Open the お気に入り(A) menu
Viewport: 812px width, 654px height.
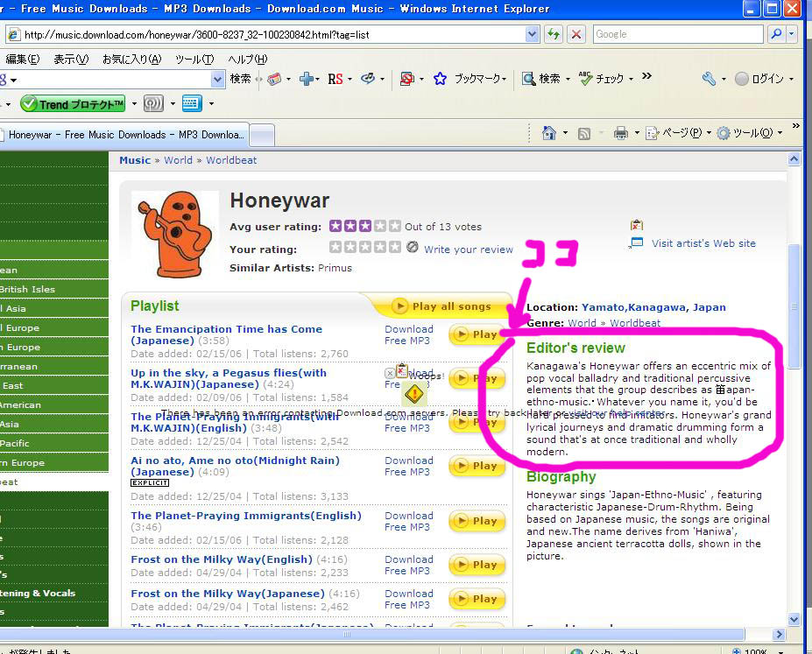(131, 59)
